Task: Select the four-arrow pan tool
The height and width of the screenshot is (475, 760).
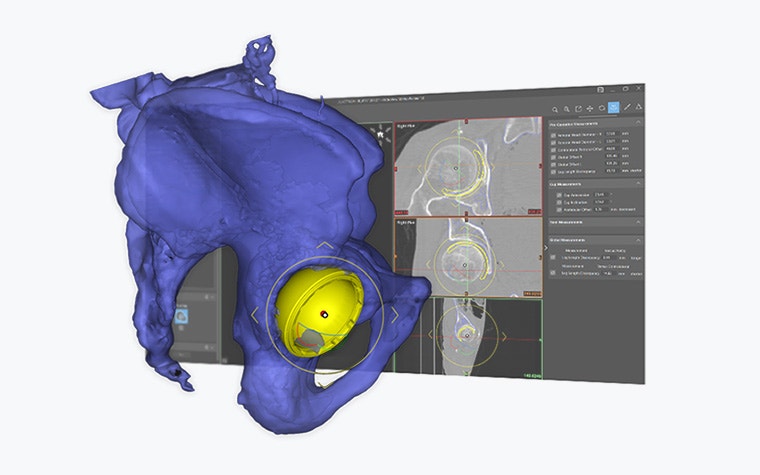Action: [590, 109]
